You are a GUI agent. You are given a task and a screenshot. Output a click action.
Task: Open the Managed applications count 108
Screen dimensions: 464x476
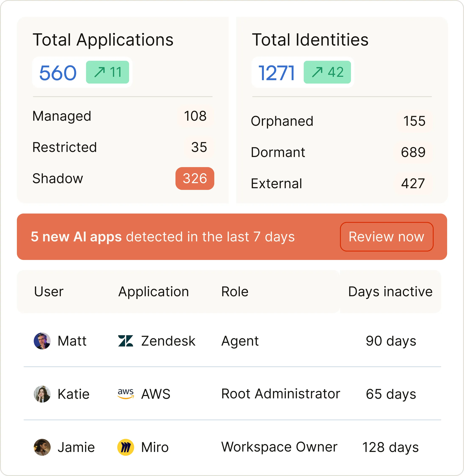195,116
